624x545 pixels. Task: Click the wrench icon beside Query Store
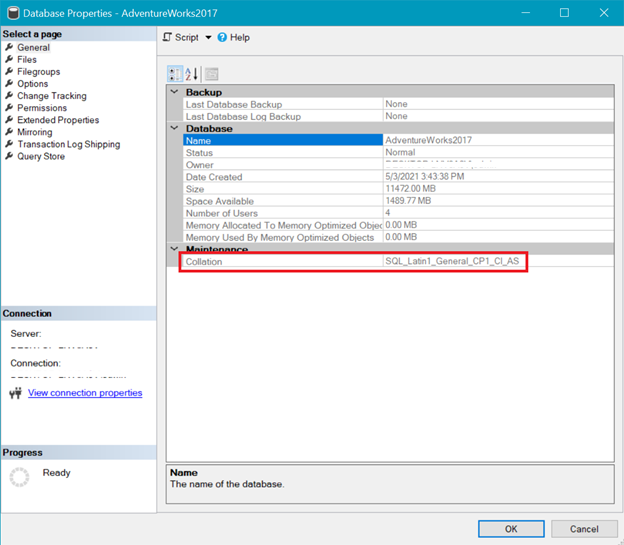[9, 156]
